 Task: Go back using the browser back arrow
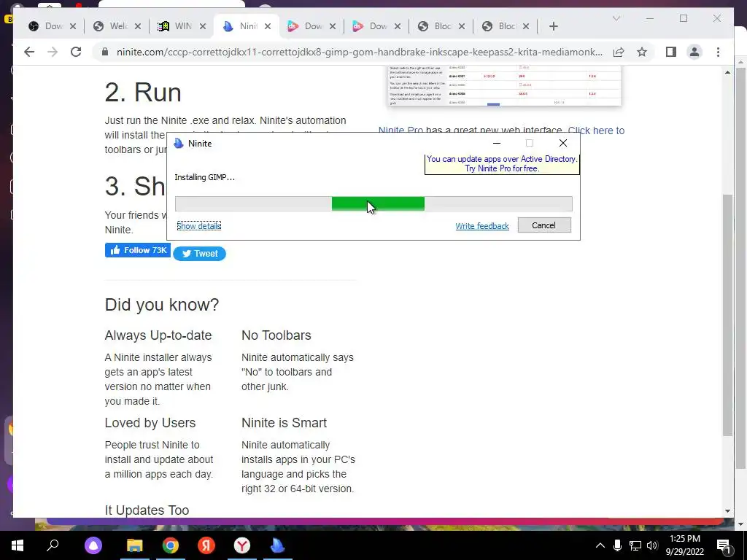(x=29, y=52)
